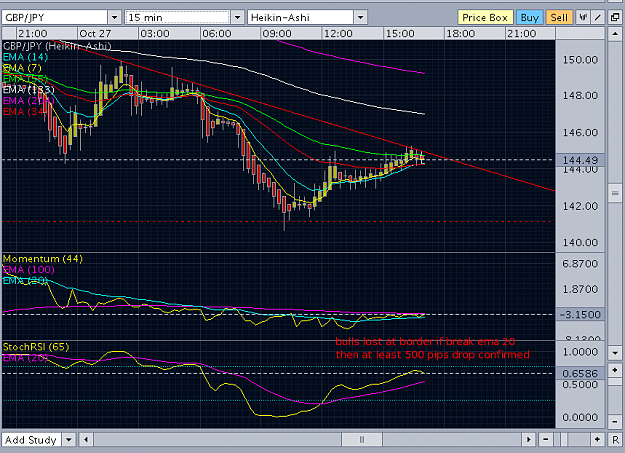The image size is (625, 453).
Task: Select the GBP/JPY (Heikin-Ashi) study label
Action: click(x=57, y=46)
